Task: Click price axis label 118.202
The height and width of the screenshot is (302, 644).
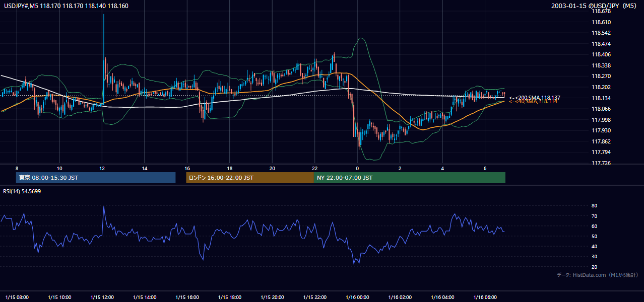Action: tap(601, 87)
